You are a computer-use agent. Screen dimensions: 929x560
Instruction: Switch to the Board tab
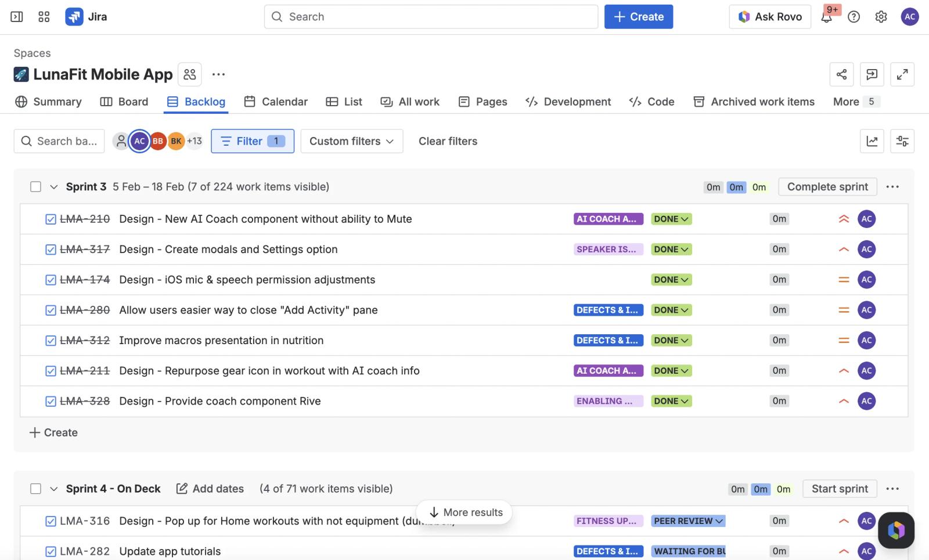click(x=124, y=102)
